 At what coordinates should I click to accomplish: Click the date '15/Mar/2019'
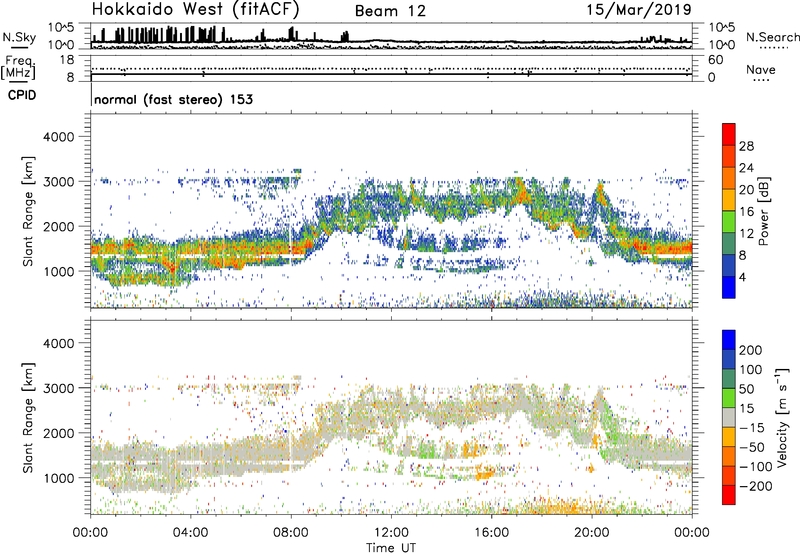639,10
